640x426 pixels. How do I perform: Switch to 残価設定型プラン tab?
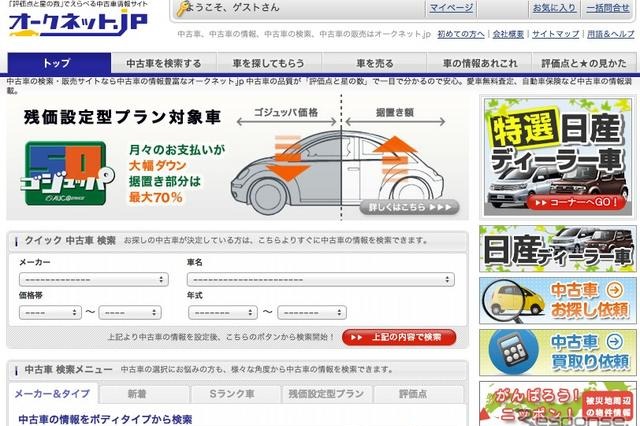pyautogui.click(x=327, y=394)
